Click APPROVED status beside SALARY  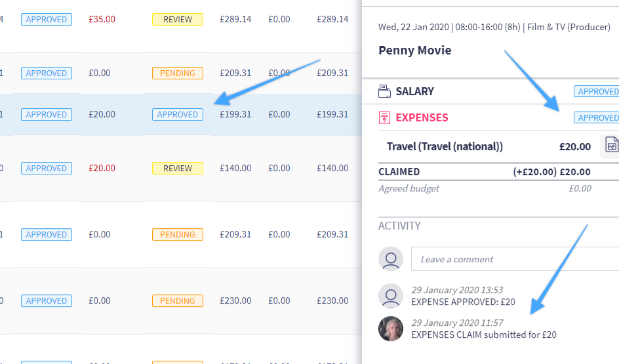tap(597, 92)
